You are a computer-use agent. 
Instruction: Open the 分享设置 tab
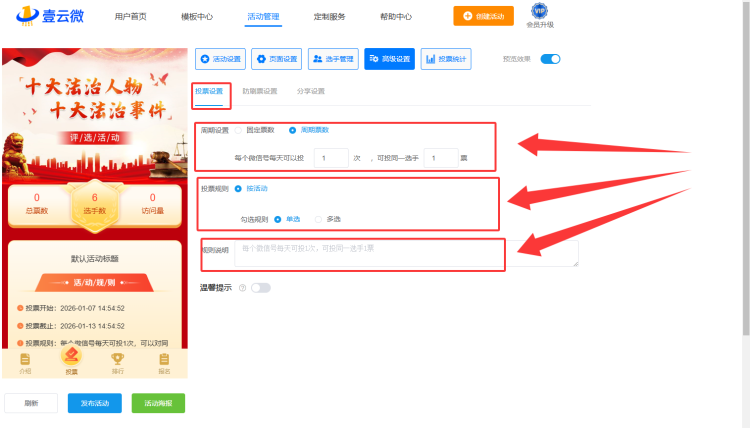tap(310, 91)
